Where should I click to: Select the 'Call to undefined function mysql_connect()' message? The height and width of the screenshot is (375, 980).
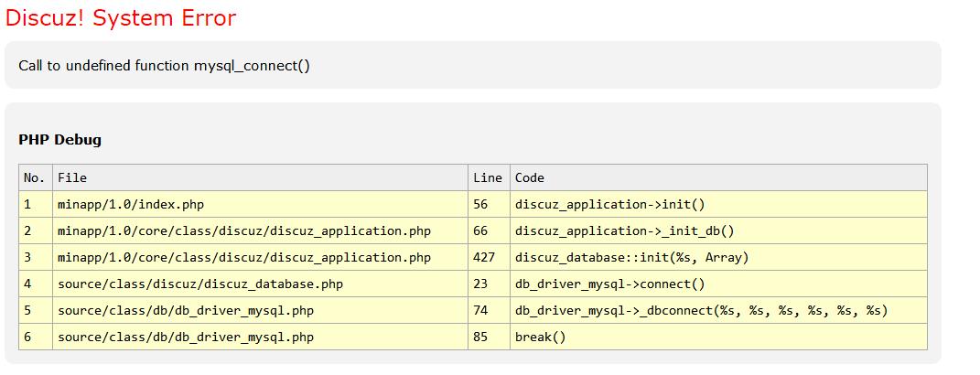pos(164,66)
